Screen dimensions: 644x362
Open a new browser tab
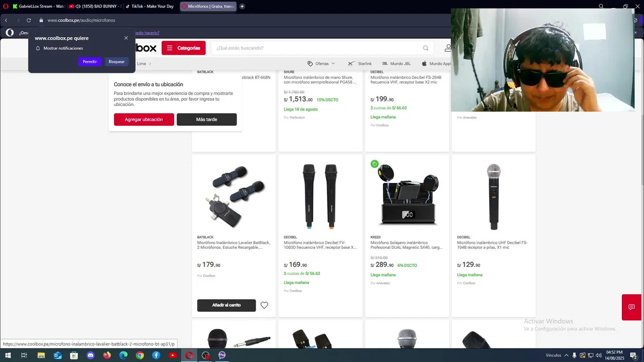click(x=242, y=7)
